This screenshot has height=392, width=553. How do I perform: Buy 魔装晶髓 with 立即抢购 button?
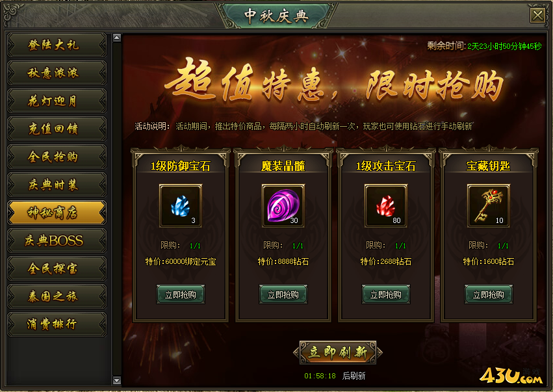[283, 294]
